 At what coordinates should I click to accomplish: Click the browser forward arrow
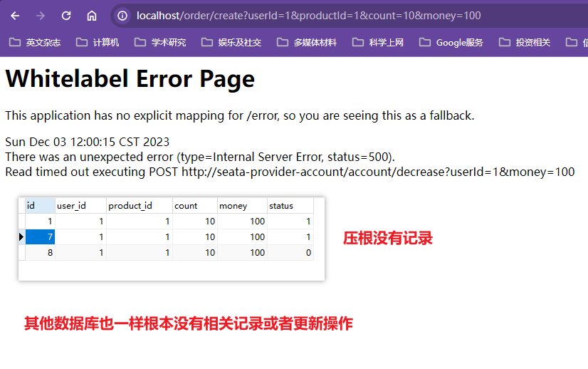coord(41,16)
